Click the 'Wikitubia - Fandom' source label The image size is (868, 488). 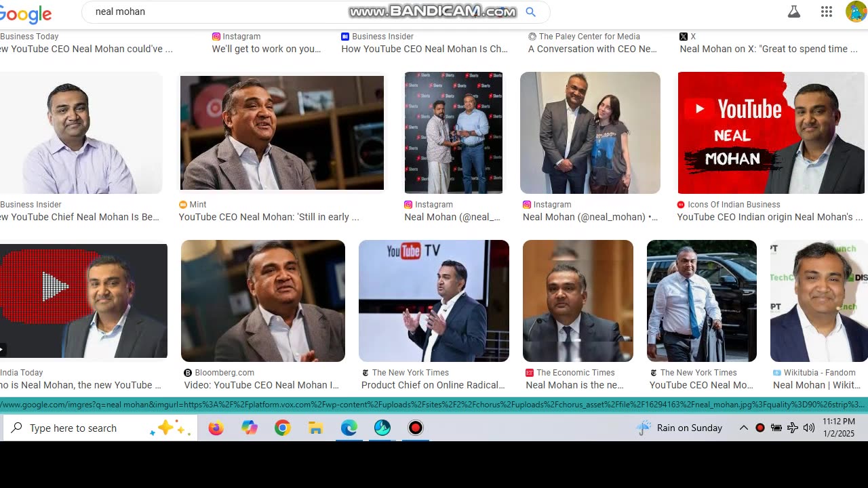click(820, 373)
